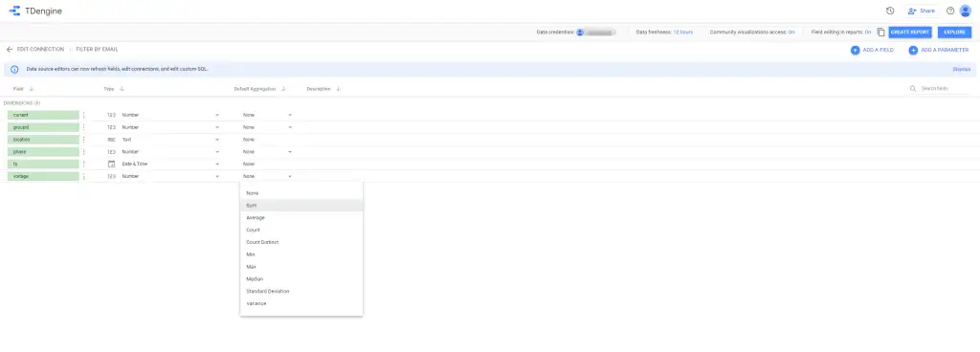Viewport: 980px width, 352px height.
Task: Copy this data source icon
Action: [x=880, y=32]
